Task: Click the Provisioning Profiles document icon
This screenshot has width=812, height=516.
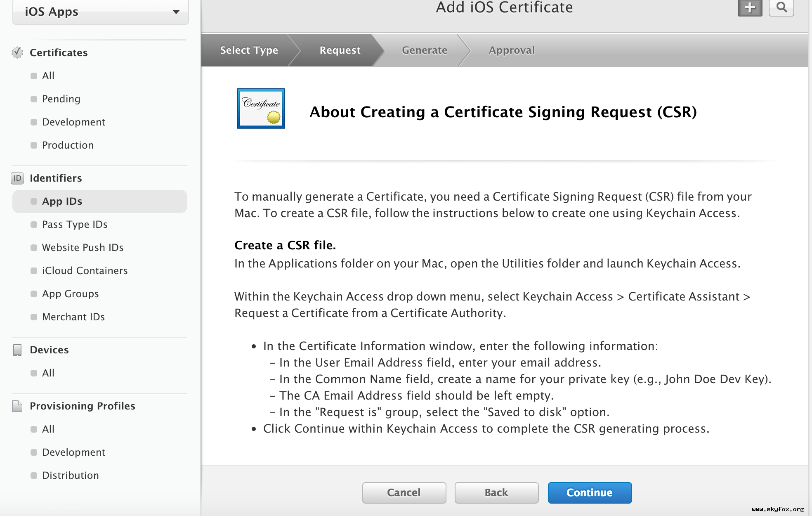Action: point(17,406)
